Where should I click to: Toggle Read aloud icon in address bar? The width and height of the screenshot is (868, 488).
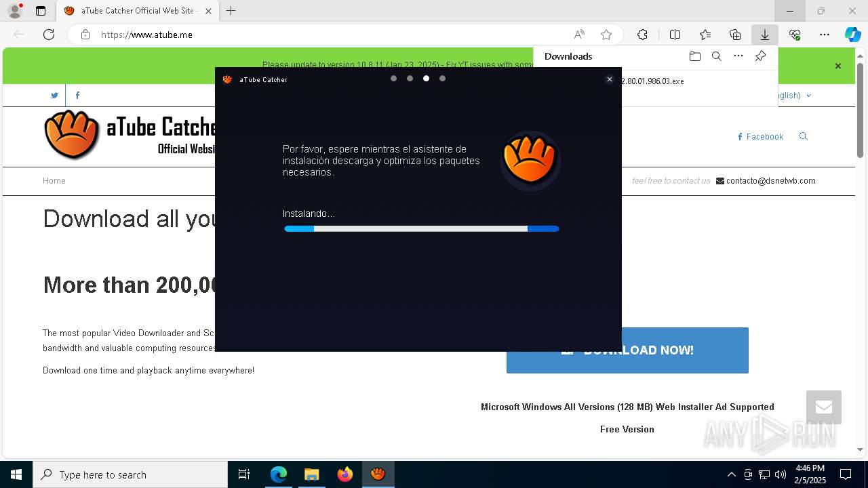[579, 35]
